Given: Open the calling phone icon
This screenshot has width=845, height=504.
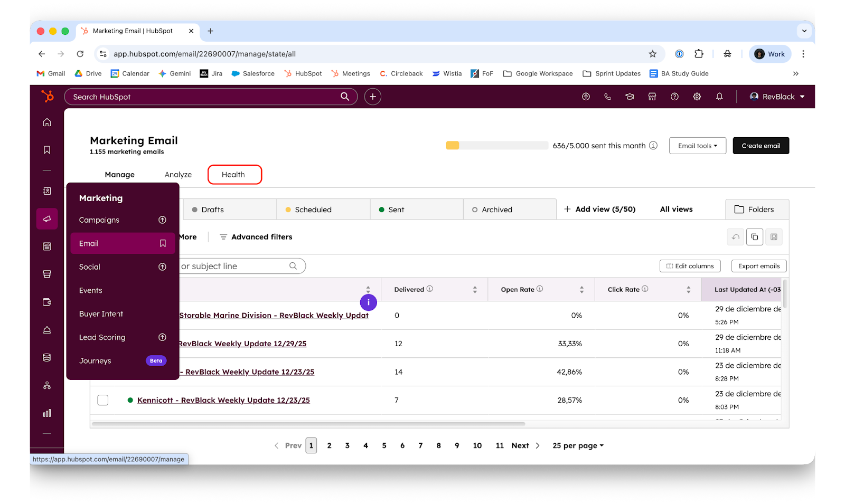Looking at the screenshot, I should click(x=608, y=97).
